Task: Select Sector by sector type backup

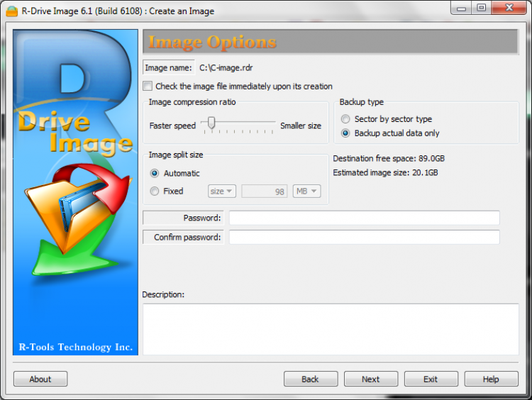Action: [x=345, y=119]
